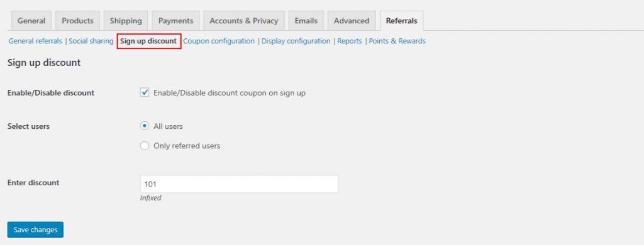Open Accounts & Privacy tab
This screenshot has width=644, height=245.
point(244,21)
